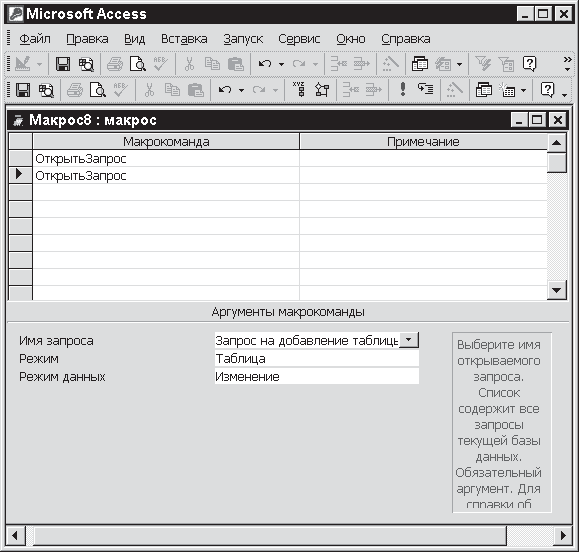Open the Запуск menu
This screenshot has width=579, height=552.
[x=243, y=39]
